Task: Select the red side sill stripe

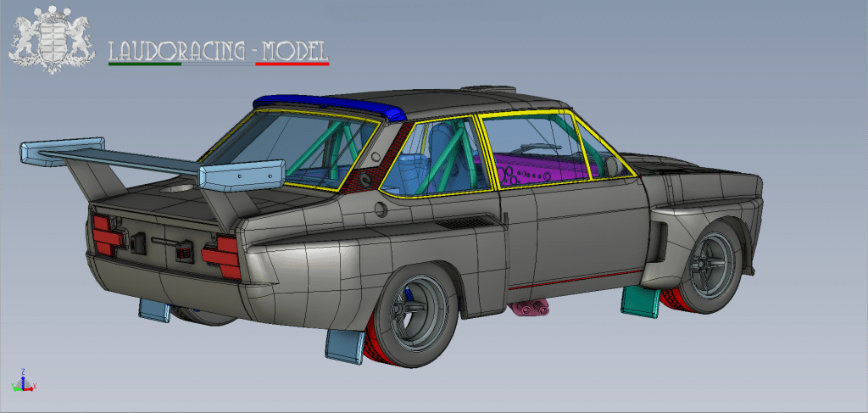Action: point(576,277)
